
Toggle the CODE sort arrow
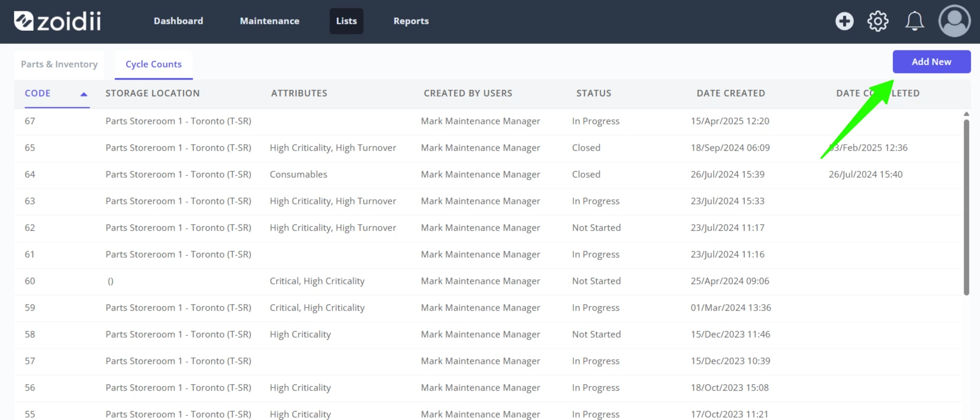(x=83, y=94)
